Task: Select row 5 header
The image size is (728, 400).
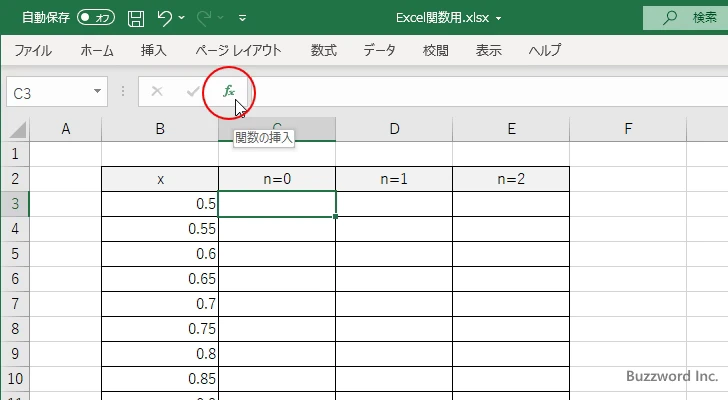Action: (15, 254)
